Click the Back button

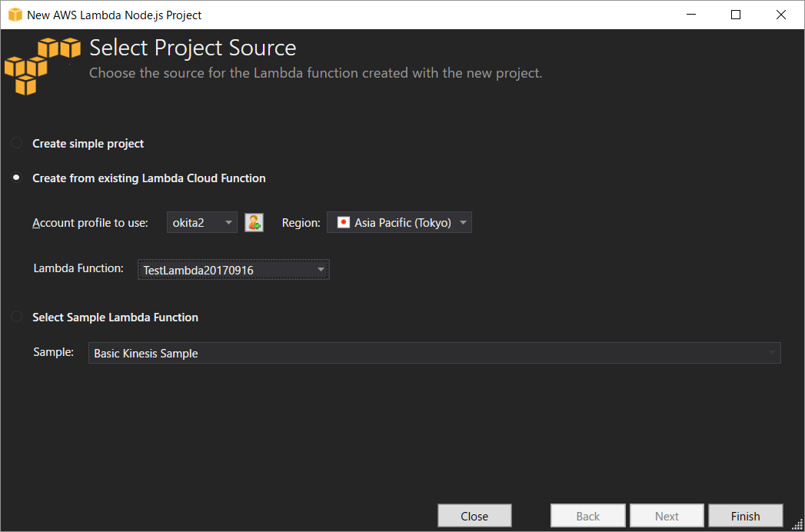[x=588, y=516]
